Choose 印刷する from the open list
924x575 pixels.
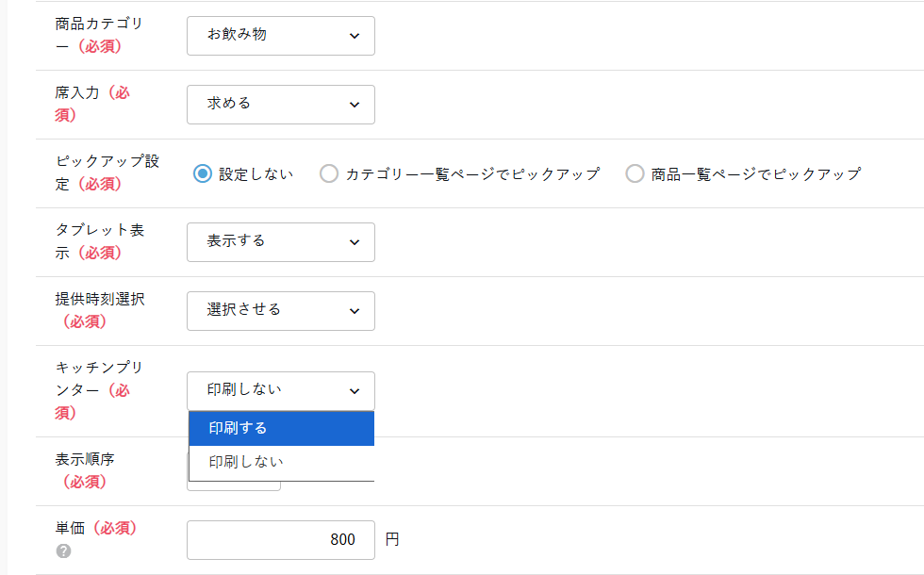(281, 428)
